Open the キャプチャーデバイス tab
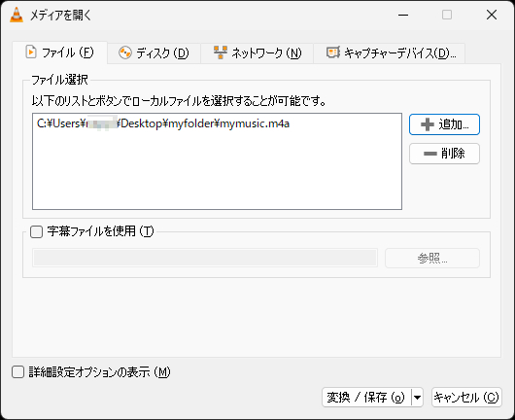 (x=390, y=52)
